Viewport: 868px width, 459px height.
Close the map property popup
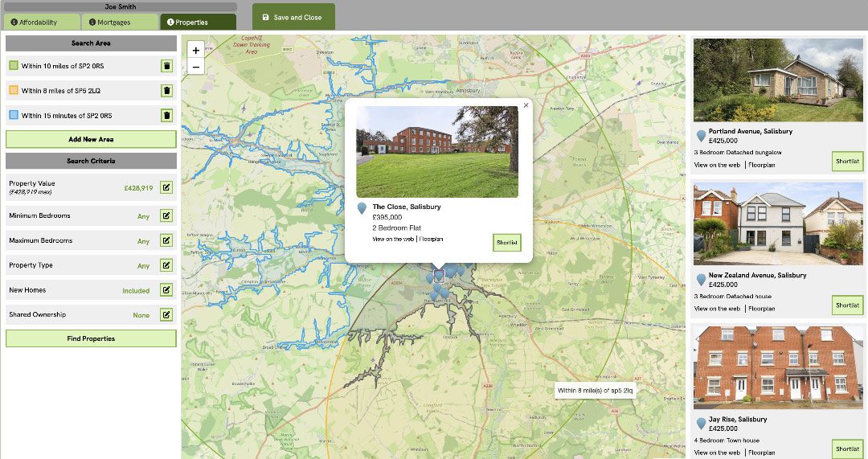(526, 105)
